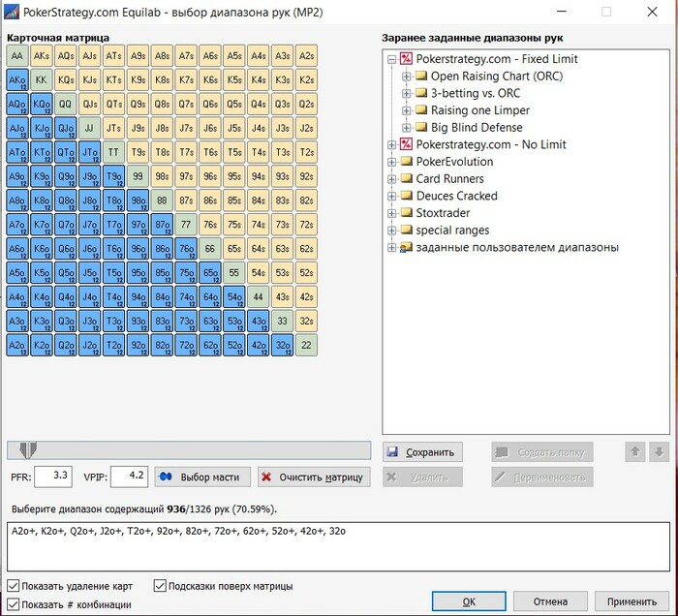The image size is (678, 616).
Task: Click the Open Raising Chart folder icon
Action: (421, 77)
